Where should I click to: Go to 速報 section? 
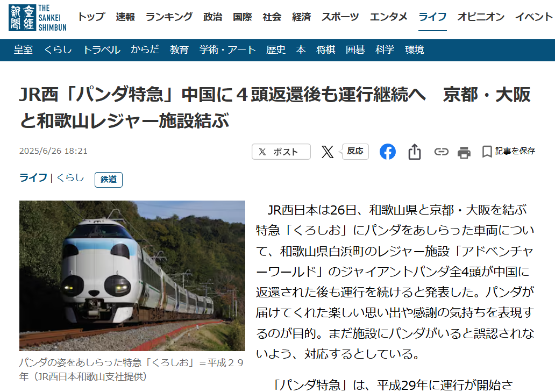(x=125, y=17)
